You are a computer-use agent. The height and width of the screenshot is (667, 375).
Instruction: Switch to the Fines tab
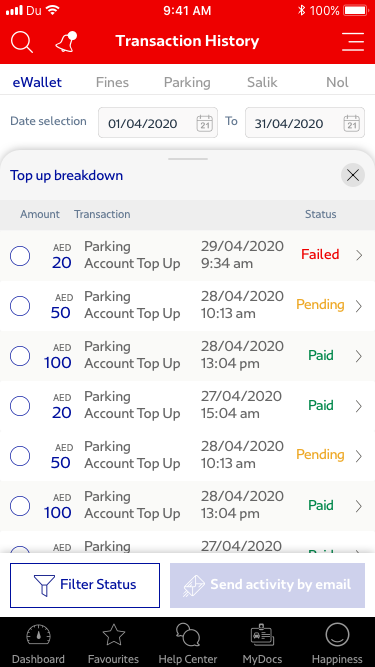pyautogui.click(x=112, y=82)
